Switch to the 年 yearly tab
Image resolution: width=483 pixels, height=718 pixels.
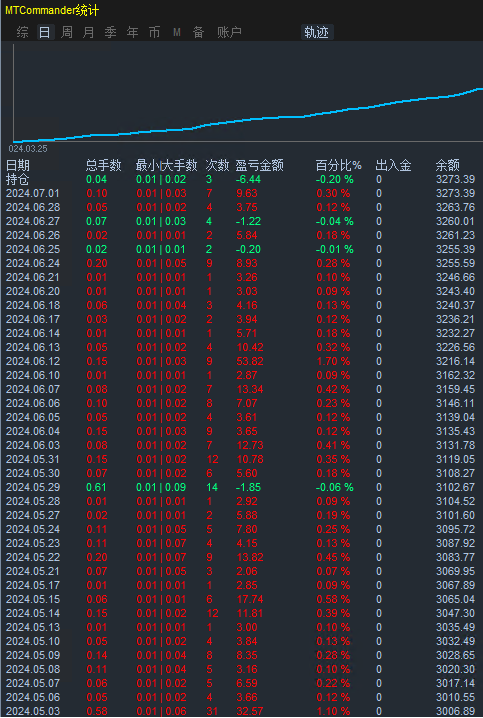pos(132,32)
